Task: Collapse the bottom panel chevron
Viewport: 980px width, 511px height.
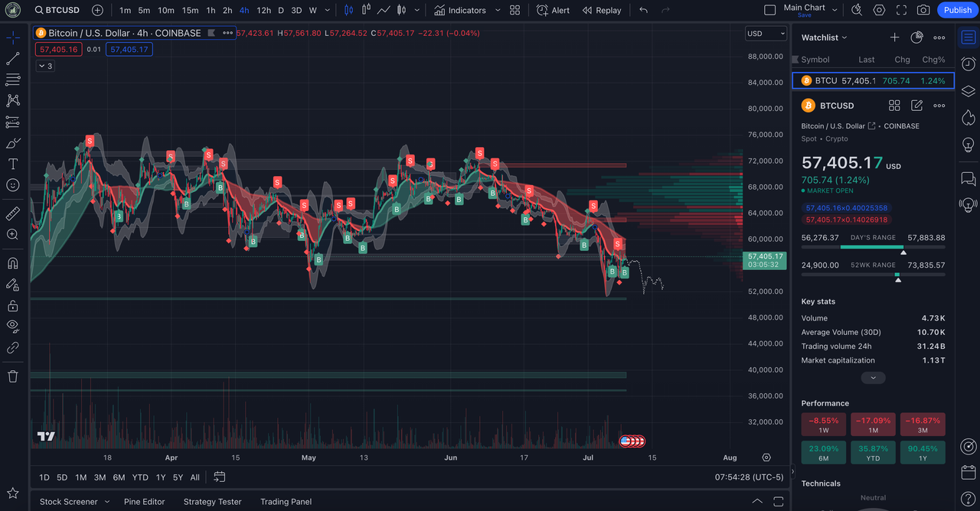Action: click(x=757, y=502)
